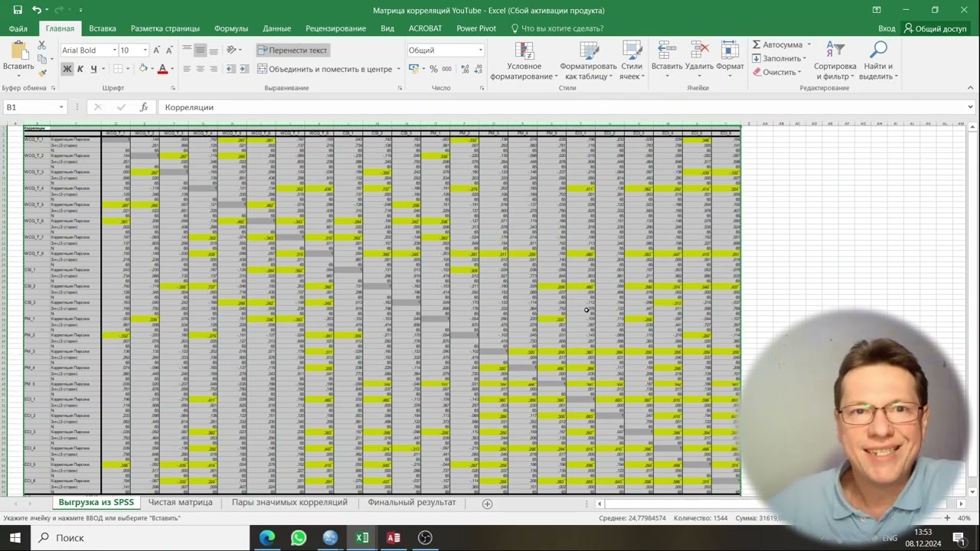
Task: Align text right
Action: (x=213, y=69)
